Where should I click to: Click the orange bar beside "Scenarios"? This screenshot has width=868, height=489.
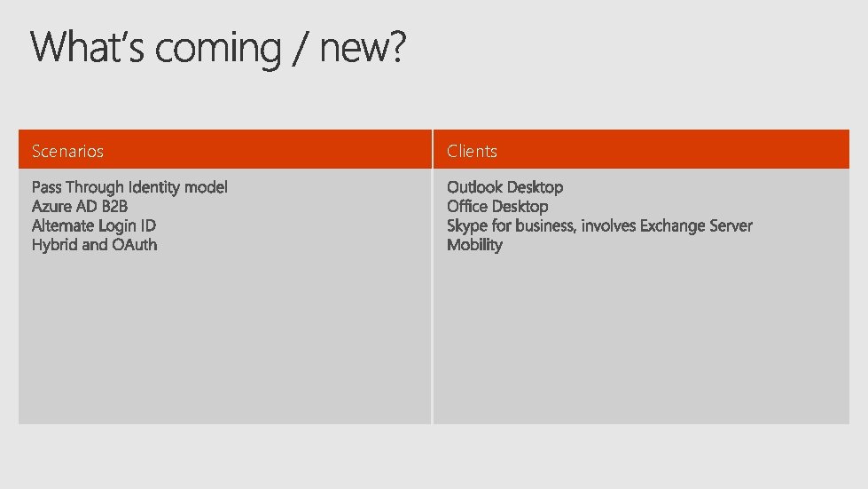(x=266, y=149)
